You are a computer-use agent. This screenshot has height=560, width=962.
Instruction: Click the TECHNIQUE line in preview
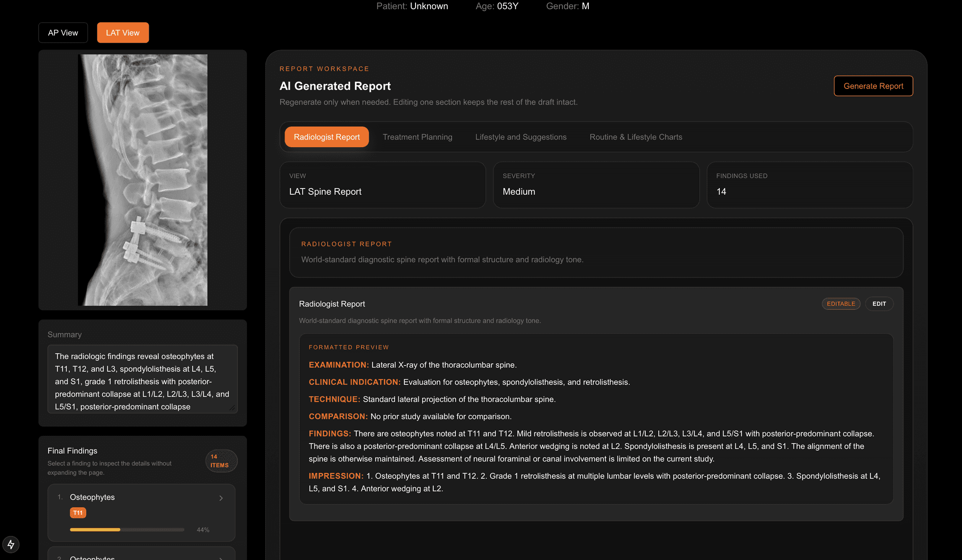pyautogui.click(x=432, y=400)
